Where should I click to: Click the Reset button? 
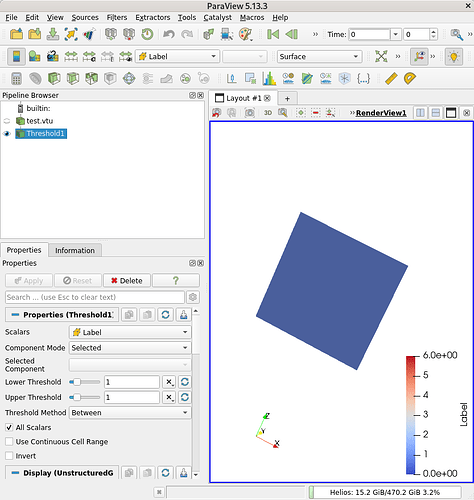78,281
